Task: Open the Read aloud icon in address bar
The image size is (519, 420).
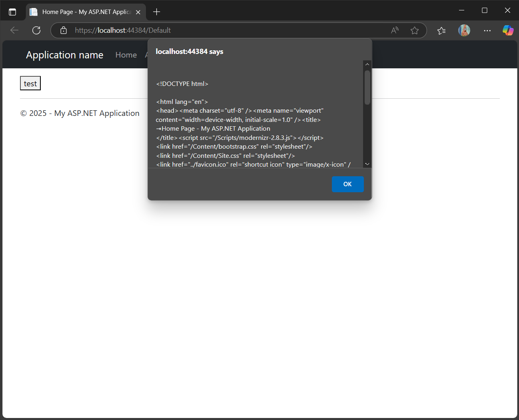Action: [x=395, y=30]
